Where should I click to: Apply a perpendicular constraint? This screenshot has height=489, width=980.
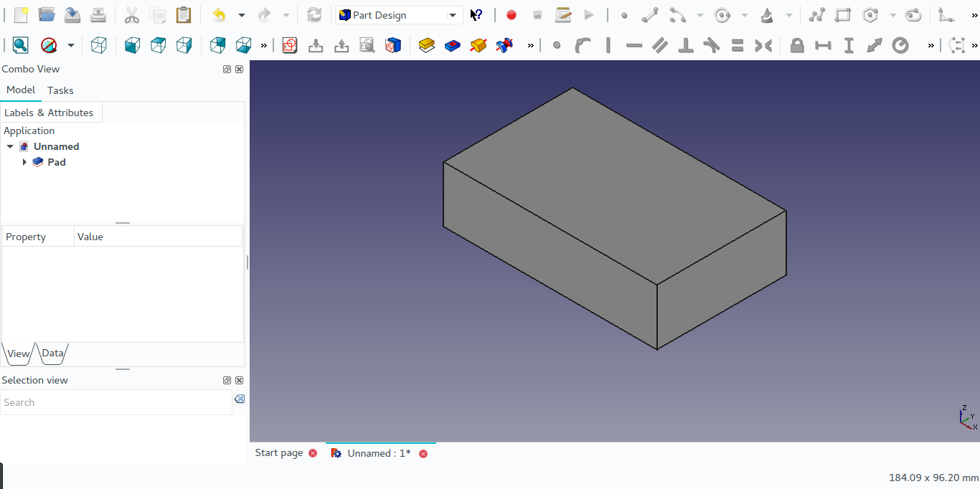coord(685,45)
